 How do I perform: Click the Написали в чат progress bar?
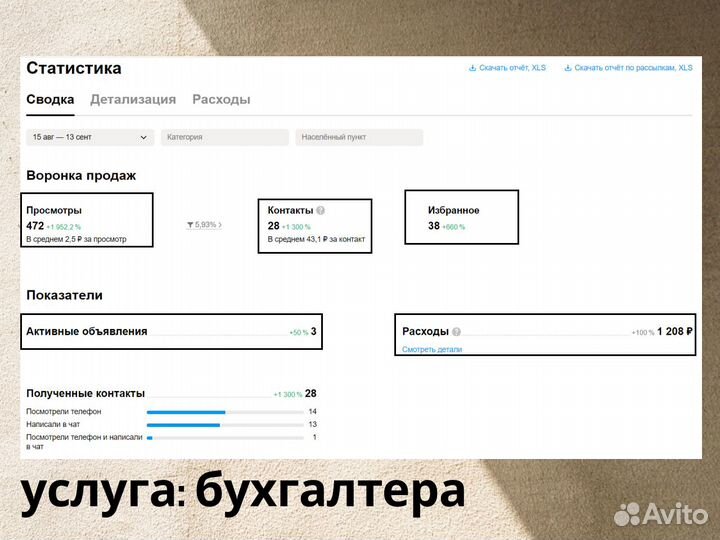225,425
